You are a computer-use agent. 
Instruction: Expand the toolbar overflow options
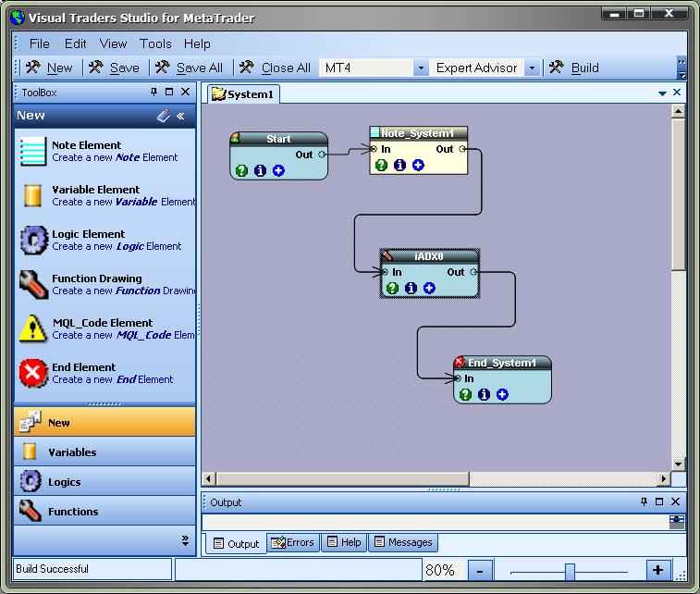coord(682,68)
